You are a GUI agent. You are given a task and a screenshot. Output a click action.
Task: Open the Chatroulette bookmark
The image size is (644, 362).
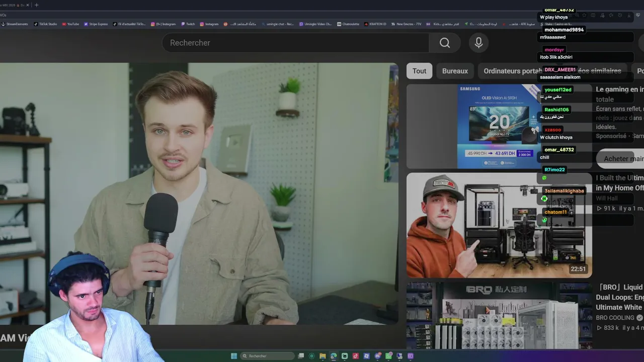click(348, 24)
